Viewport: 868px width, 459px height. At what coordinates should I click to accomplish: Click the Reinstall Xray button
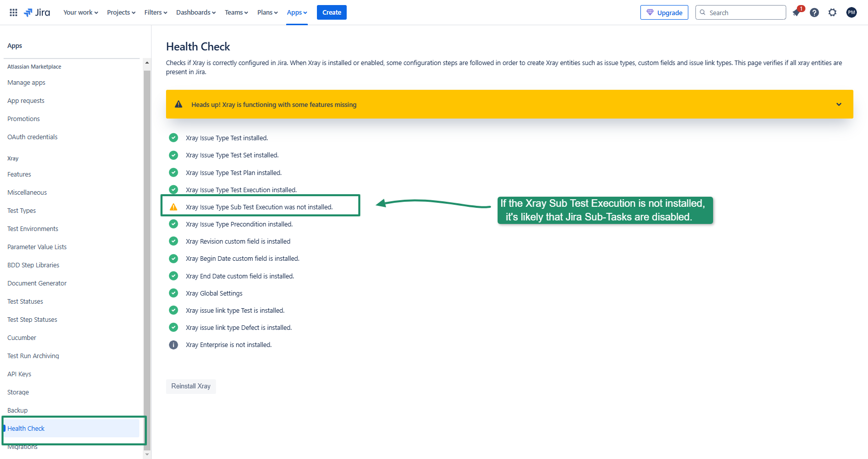click(191, 386)
